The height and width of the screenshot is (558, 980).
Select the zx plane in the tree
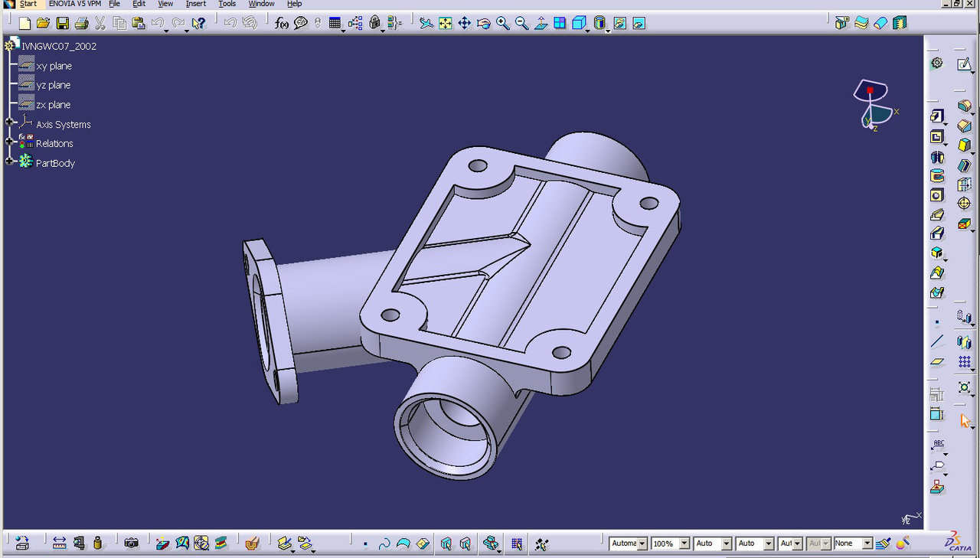click(x=53, y=105)
